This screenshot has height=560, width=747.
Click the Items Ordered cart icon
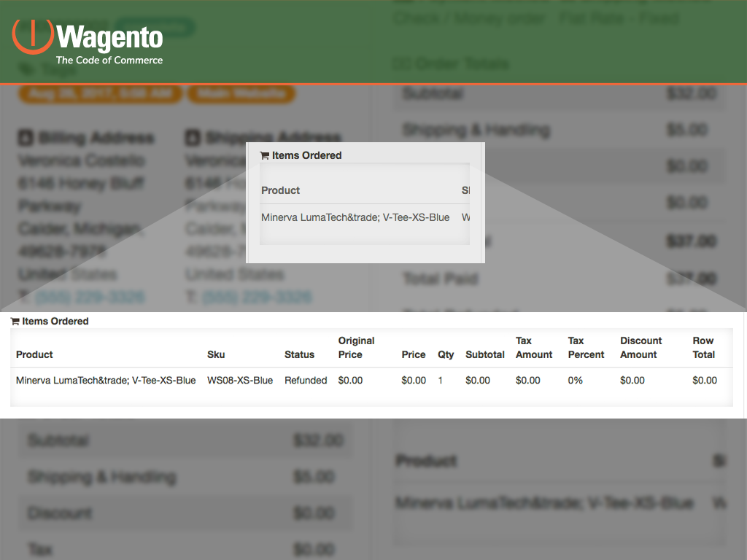click(16, 321)
